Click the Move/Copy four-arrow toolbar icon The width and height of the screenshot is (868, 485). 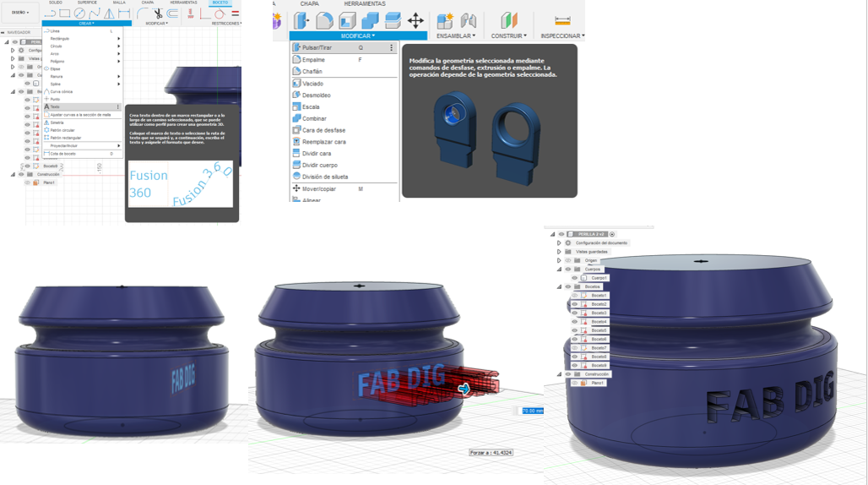[x=415, y=21]
